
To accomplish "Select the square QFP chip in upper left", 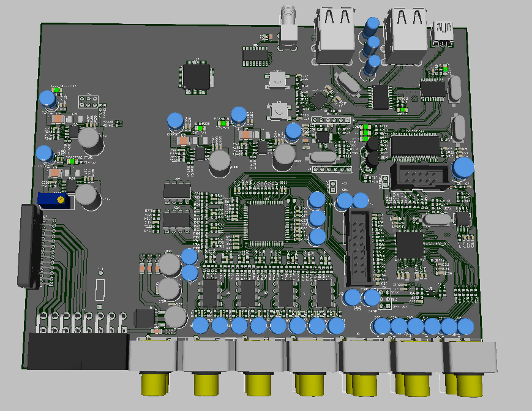I will click(197, 77).
